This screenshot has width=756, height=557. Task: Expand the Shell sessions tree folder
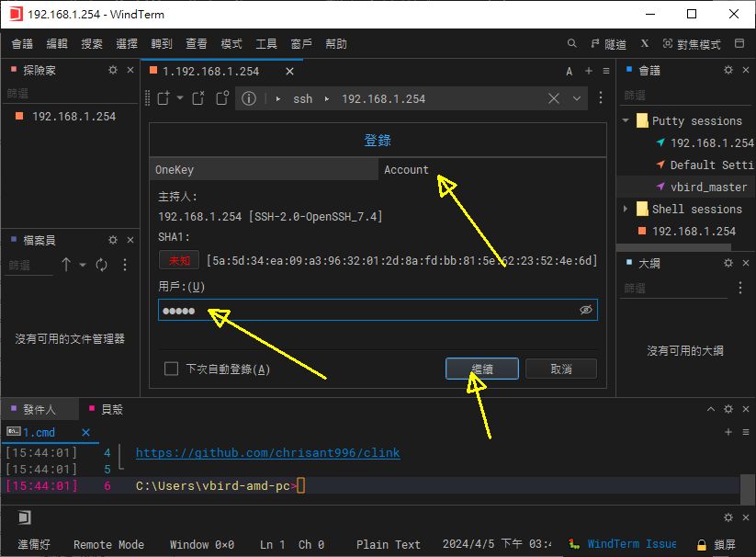(626, 210)
